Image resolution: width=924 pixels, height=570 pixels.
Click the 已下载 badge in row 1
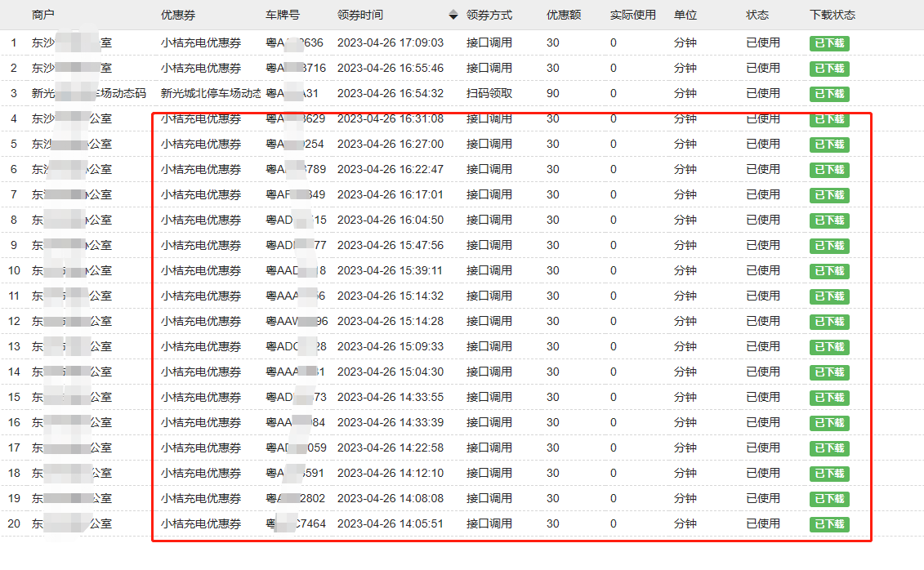(x=829, y=44)
